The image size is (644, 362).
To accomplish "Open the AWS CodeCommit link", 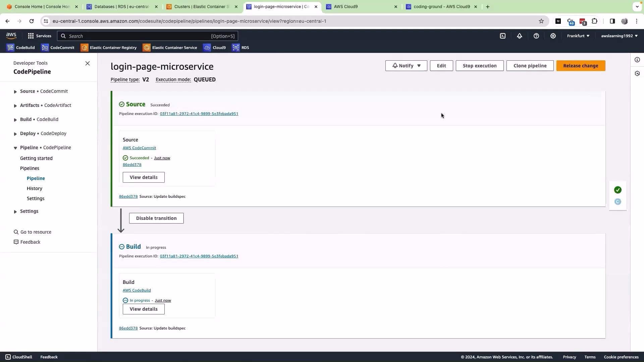I will click(x=139, y=148).
